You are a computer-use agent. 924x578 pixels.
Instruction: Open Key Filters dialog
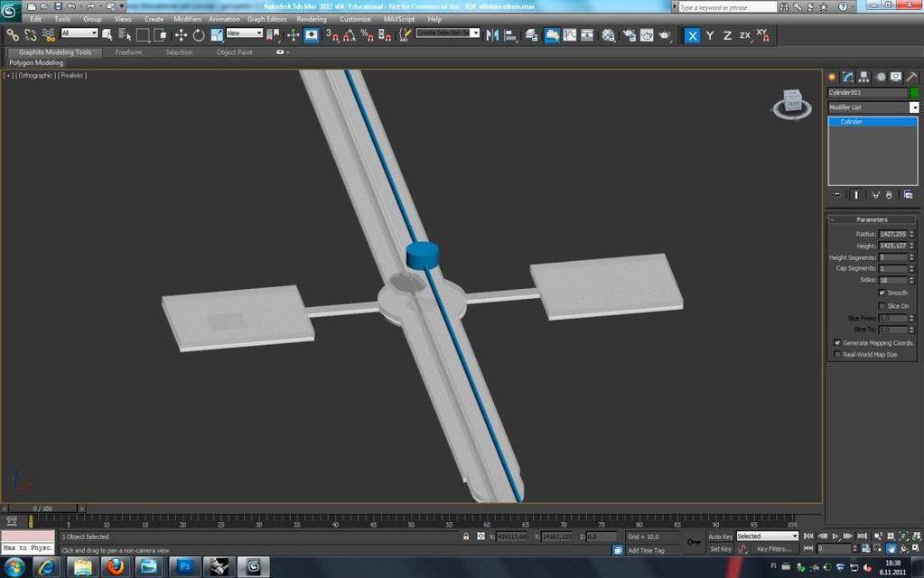tap(774, 549)
